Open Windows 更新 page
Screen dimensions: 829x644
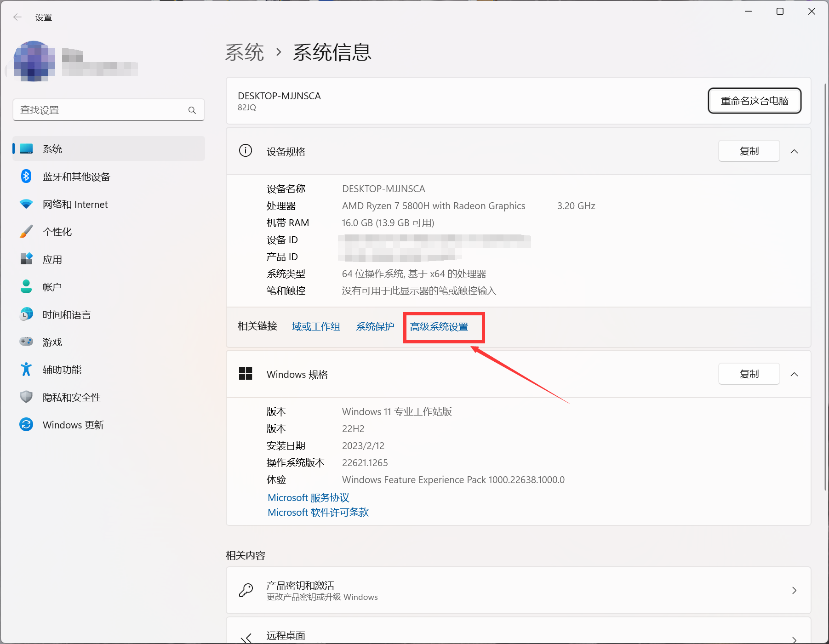pos(109,425)
